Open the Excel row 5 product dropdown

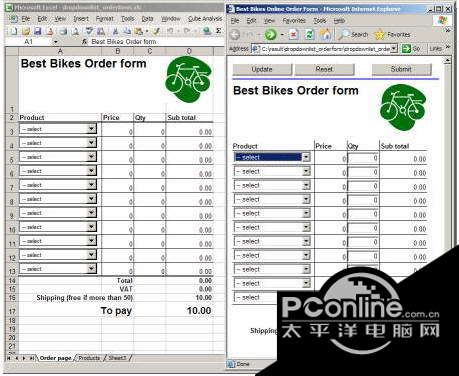(91, 157)
